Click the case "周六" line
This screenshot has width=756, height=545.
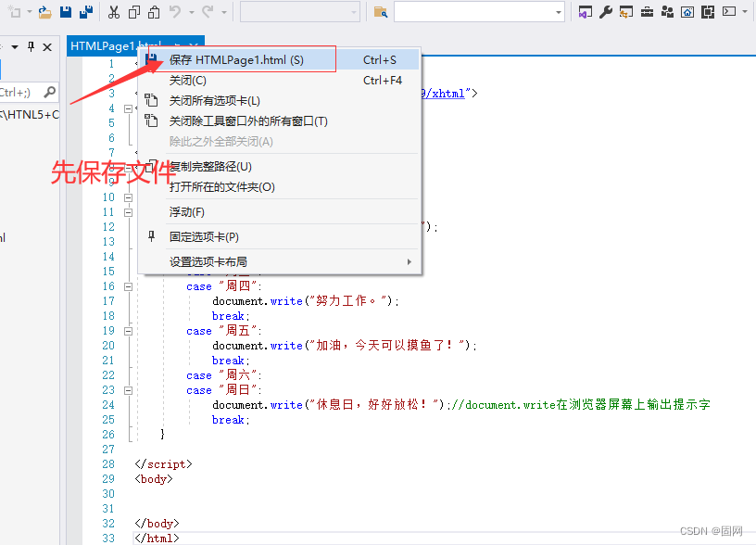[223, 375]
